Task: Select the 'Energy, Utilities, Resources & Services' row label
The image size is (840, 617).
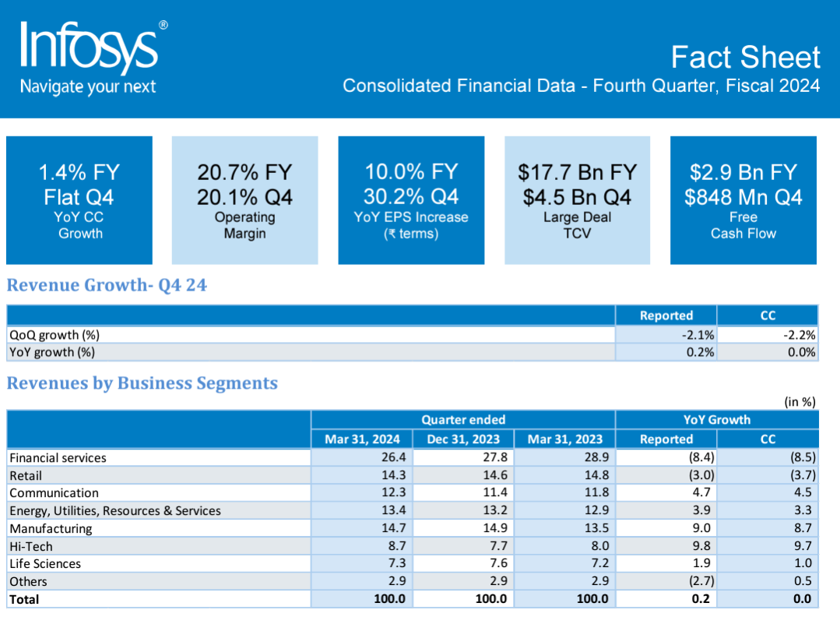Action: pyautogui.click(x=115, y=511)
